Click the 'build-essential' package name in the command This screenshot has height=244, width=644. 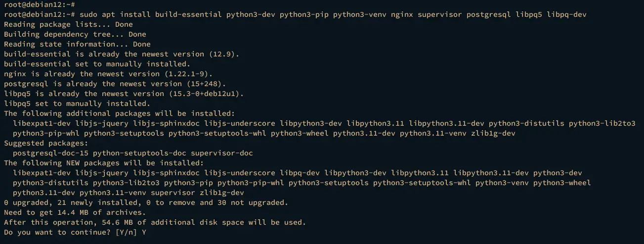click(188, 14)
